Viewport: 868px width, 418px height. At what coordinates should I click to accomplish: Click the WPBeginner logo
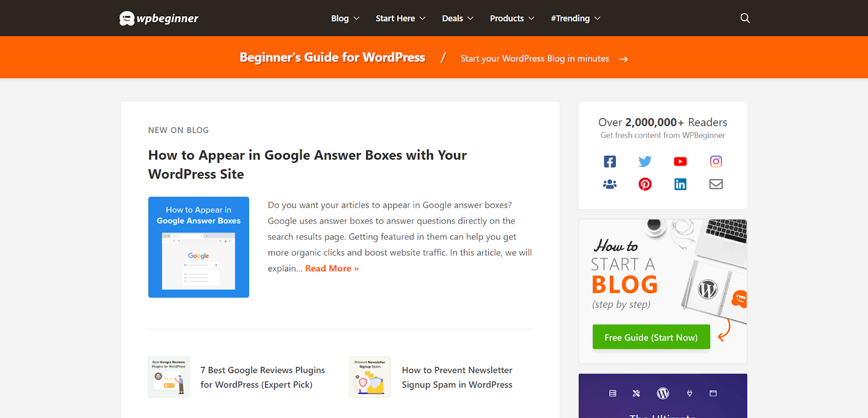click(x=159, y=18)
